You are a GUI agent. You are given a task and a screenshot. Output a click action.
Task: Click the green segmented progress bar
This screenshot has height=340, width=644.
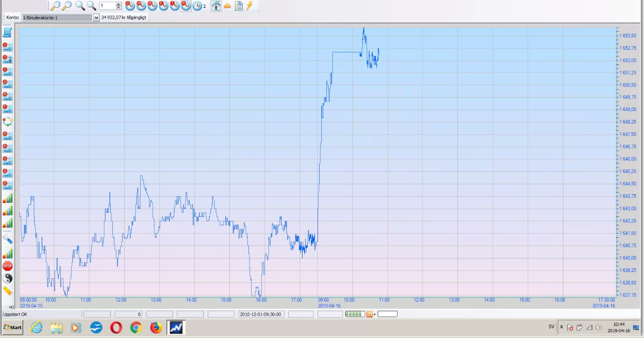(354, 314)
